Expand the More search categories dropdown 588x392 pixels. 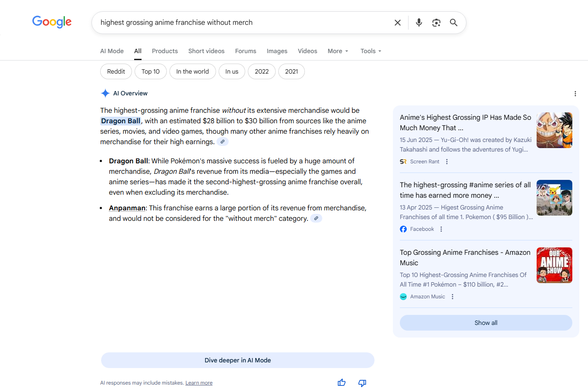[338, 51]
